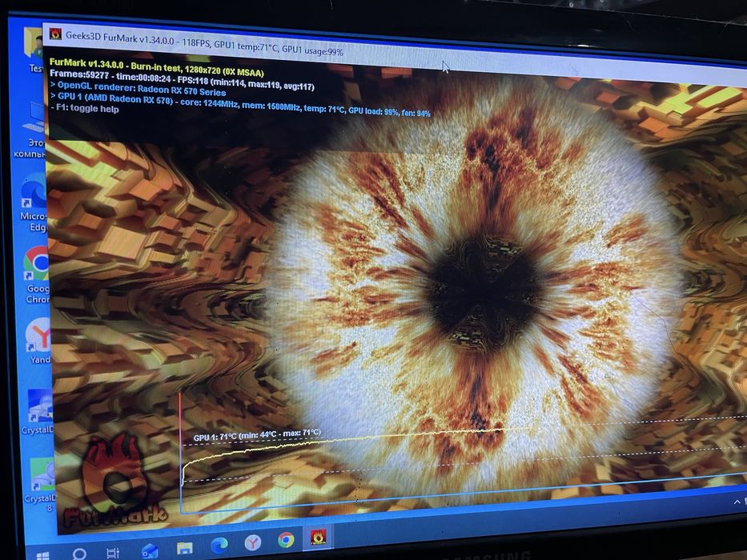Image resolution: width=747 pixels, height=560 pixels.
Task: Open Task View from the taskbar
Action: point(113,553)
